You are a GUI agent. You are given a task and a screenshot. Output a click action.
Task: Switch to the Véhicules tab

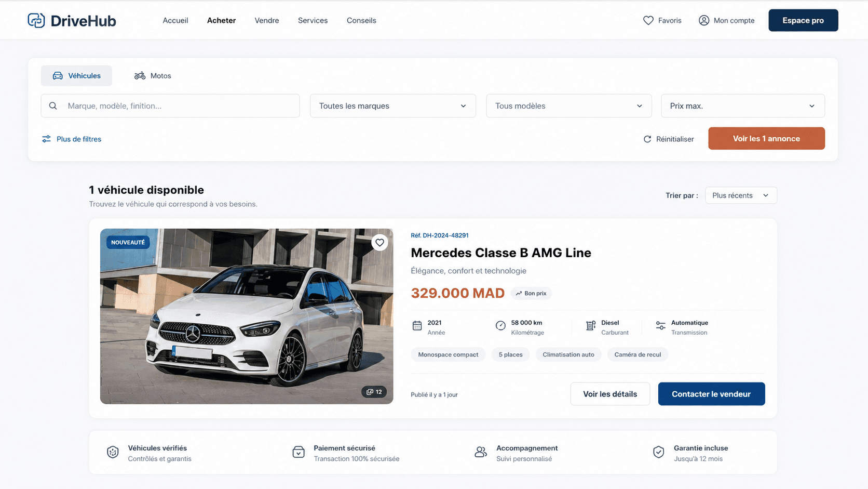click(x=76, y=76)
